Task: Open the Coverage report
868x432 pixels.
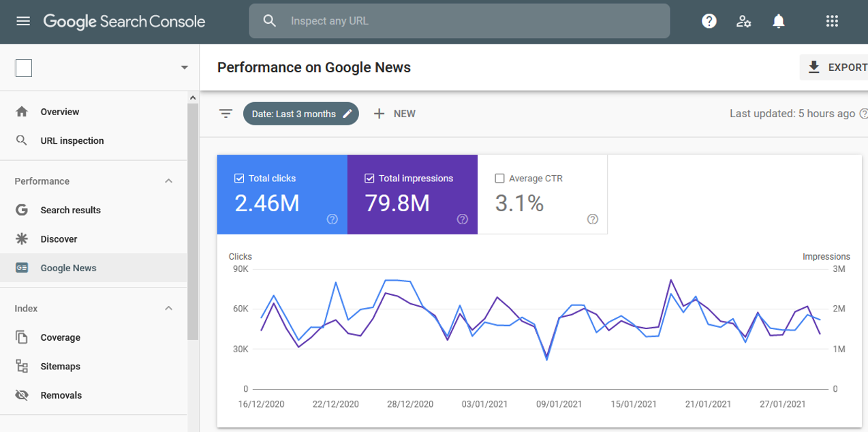Action: (x=93, y=337)
